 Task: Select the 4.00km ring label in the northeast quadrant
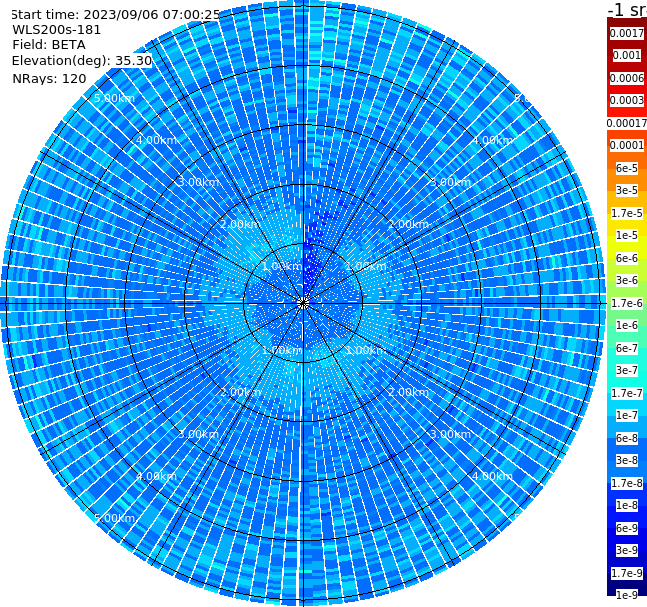(492, 140)
